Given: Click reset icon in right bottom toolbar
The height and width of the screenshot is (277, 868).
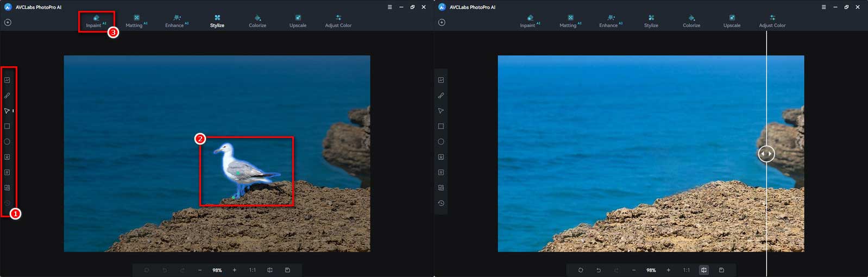Looking at the screenshot, I should point(581,270).
